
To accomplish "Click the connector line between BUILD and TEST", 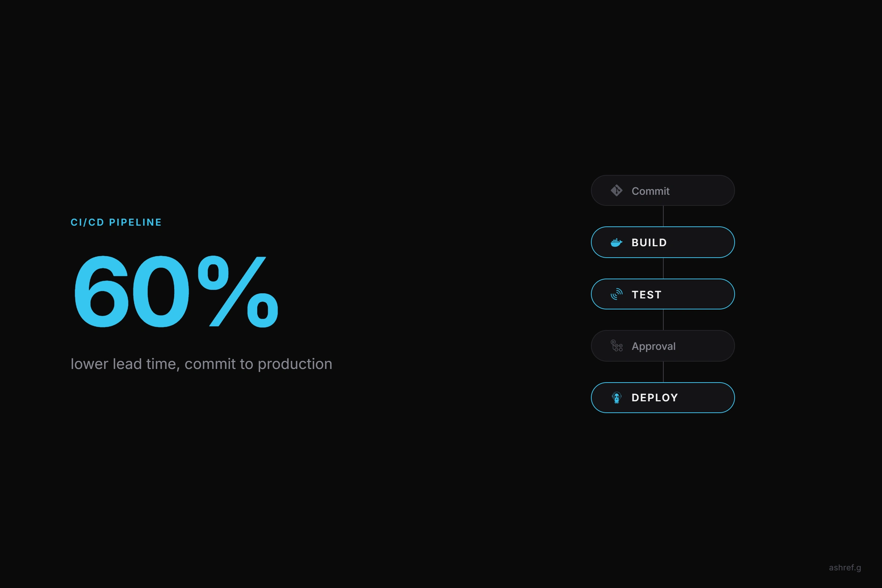I will coord(663,268).
